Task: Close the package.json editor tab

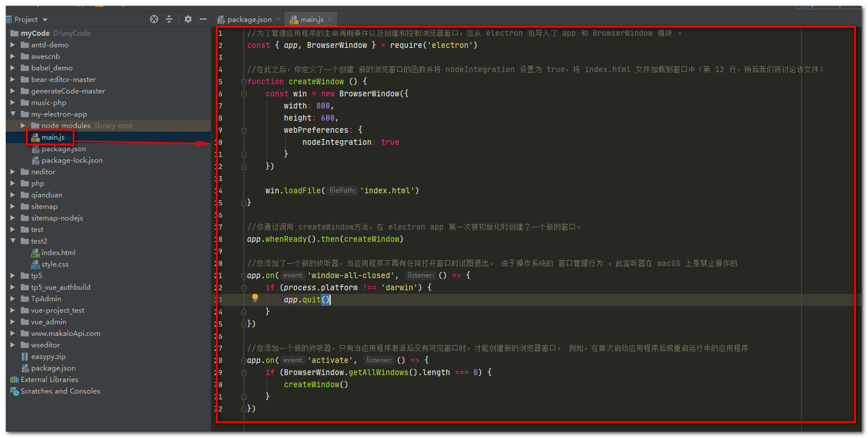Action: pyautogui.click(x=278, y=20)
